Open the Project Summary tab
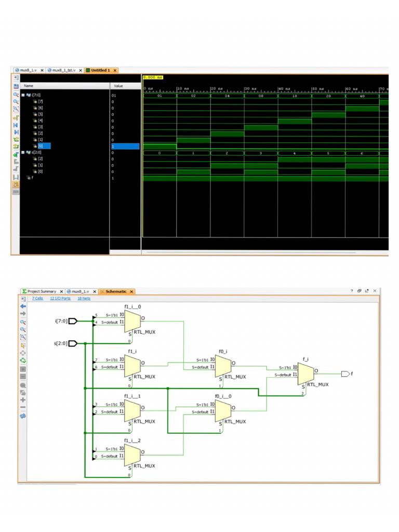Screen dimensions: 399x532 (42, 291)
